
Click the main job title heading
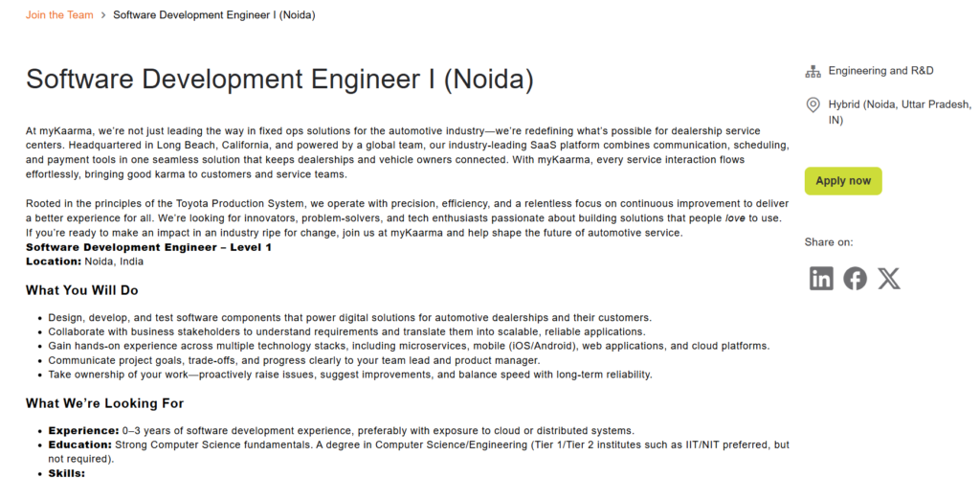279,79
